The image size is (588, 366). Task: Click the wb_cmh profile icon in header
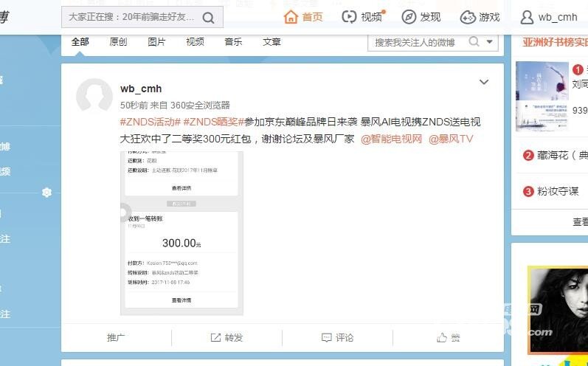click(x=527, y=17)
